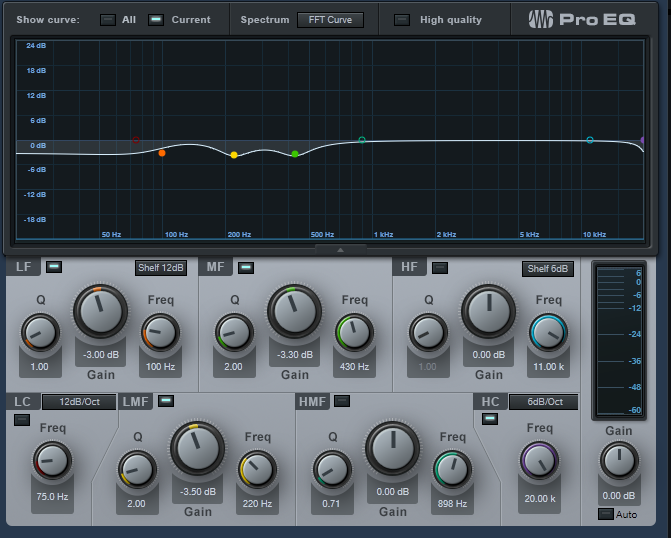Toggle the LC filter enable button
The height and width of the screenshot is (538, 671).
tap(22, 420)
